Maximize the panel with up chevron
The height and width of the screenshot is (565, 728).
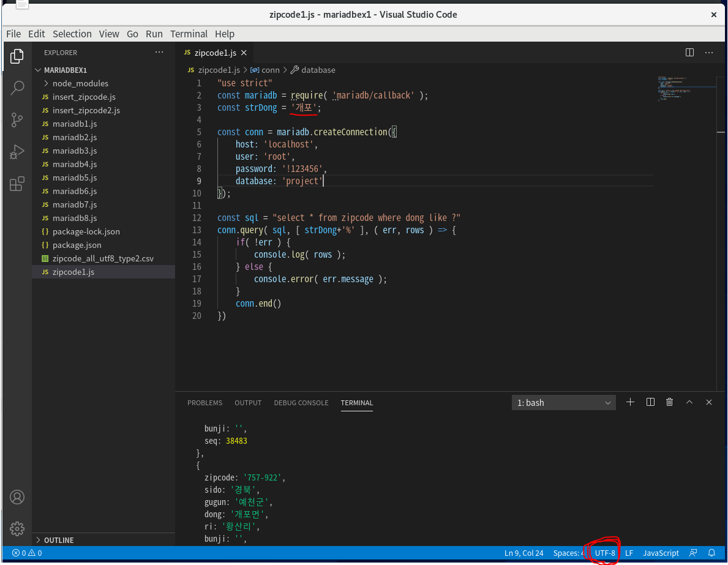689,402
